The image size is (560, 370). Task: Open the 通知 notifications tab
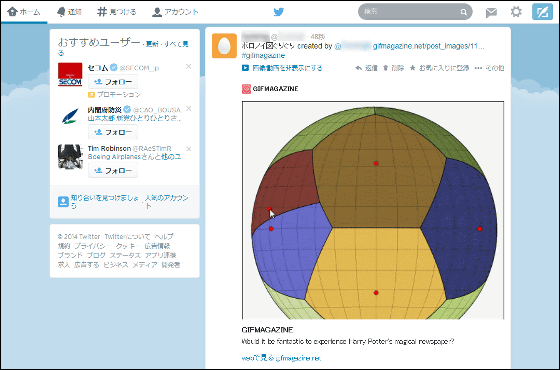tap(69, 12)
